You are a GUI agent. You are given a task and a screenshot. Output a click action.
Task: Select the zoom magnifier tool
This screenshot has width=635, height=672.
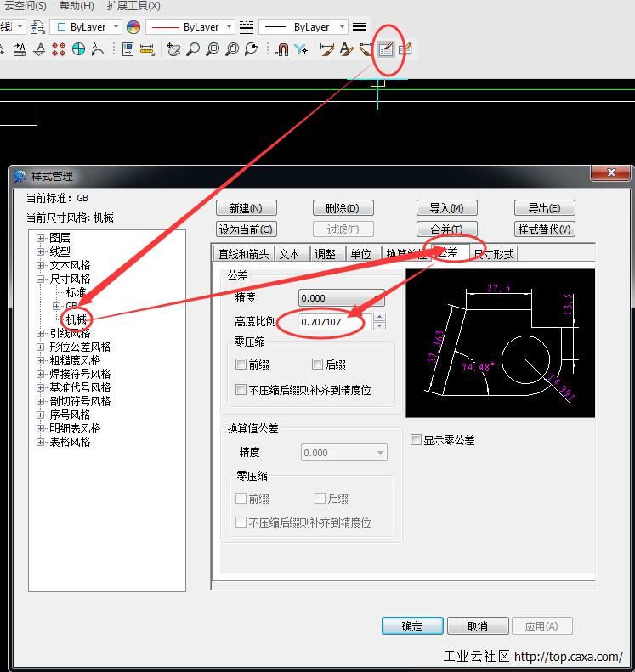pyautogui.click(x=193, y=50)
